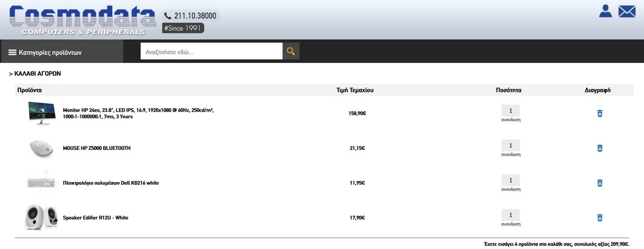Open the HP 24es monitor thumbnail

pyautogui.click(x=42, y=113)
